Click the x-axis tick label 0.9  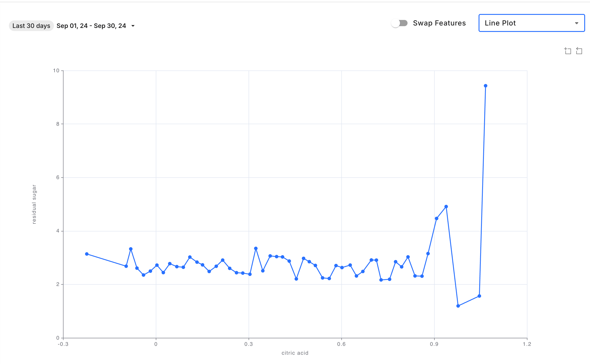click(434, 344)
